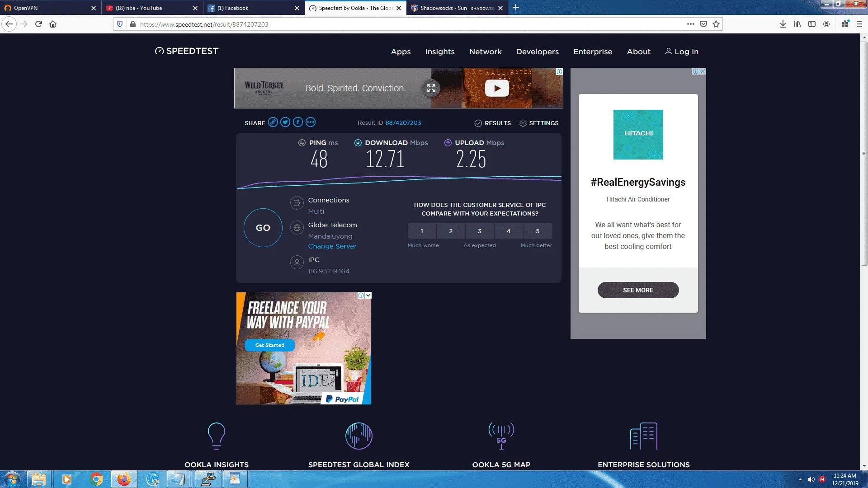Open Windows Explorer from taskbar
868x488 pixels.
pyautogui.click(x=39, y=479)
